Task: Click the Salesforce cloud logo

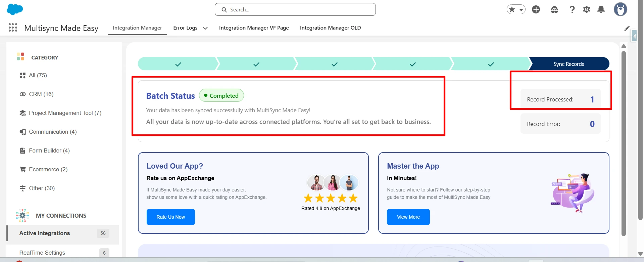Action: tap(15, 9)
